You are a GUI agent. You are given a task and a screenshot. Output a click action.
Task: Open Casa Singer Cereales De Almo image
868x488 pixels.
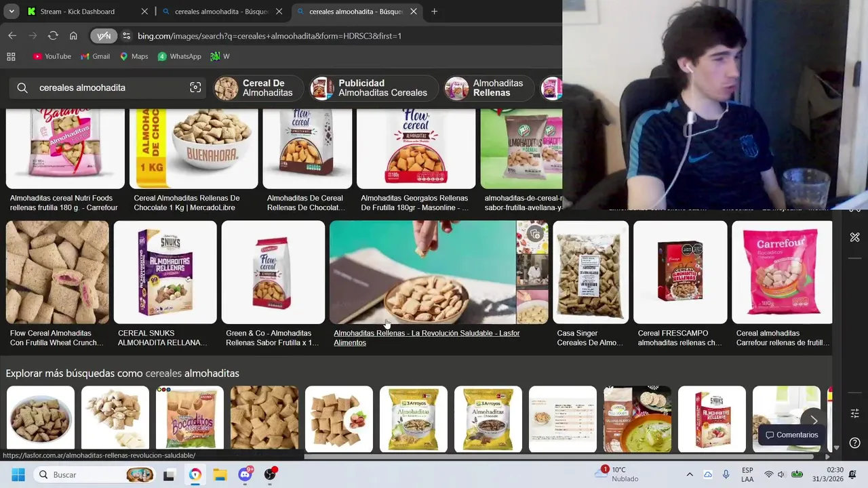click(591, 272)
